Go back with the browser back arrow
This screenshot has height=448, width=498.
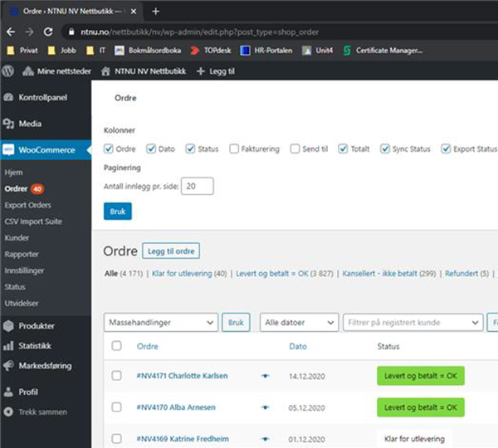(11, 32)
